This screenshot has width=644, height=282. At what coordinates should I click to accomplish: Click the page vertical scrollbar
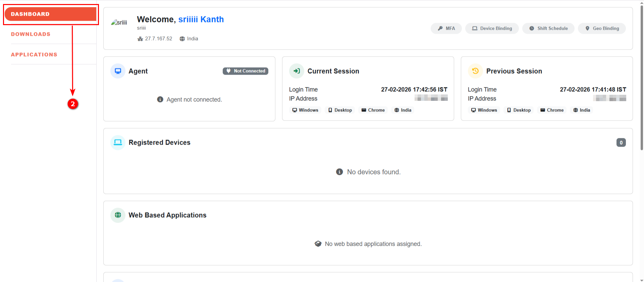pos(641,77)
